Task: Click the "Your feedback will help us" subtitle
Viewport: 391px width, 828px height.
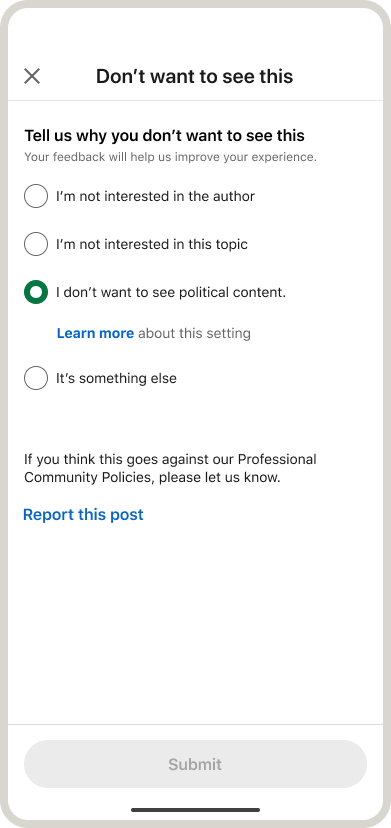Action: pos(170,157)
